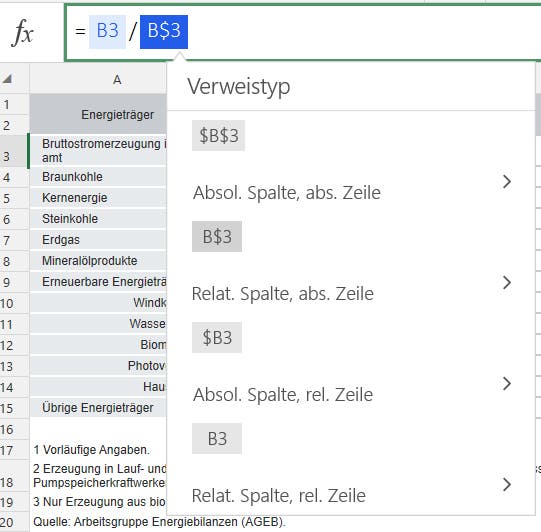Select the plain B3 relative reference
541x532 pixels.
tap(217, 439)
